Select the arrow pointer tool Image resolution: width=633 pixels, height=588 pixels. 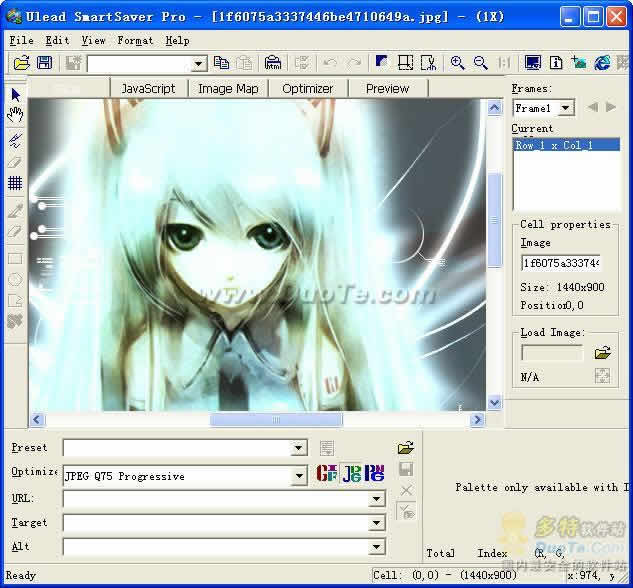click(16, 95)
